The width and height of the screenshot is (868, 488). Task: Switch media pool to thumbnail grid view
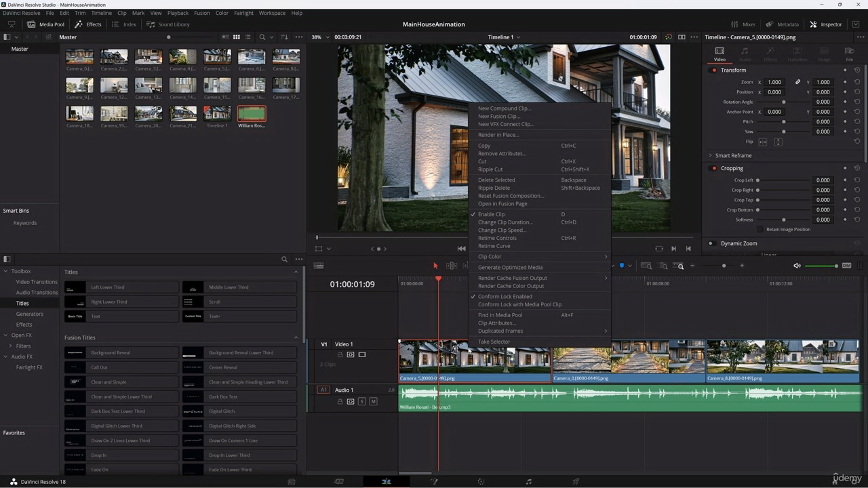point(236,37)
